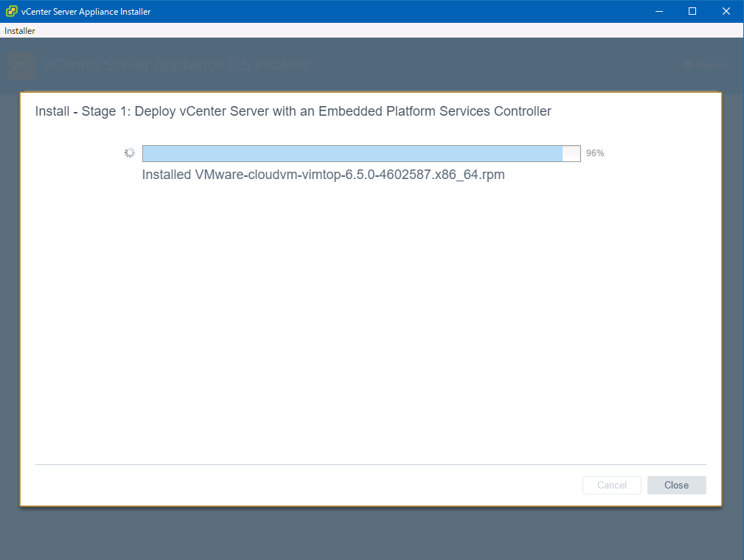This screenshot has height=560, width=744.
Task: Maximize the installer window
Action: click(x=692, y=11)
